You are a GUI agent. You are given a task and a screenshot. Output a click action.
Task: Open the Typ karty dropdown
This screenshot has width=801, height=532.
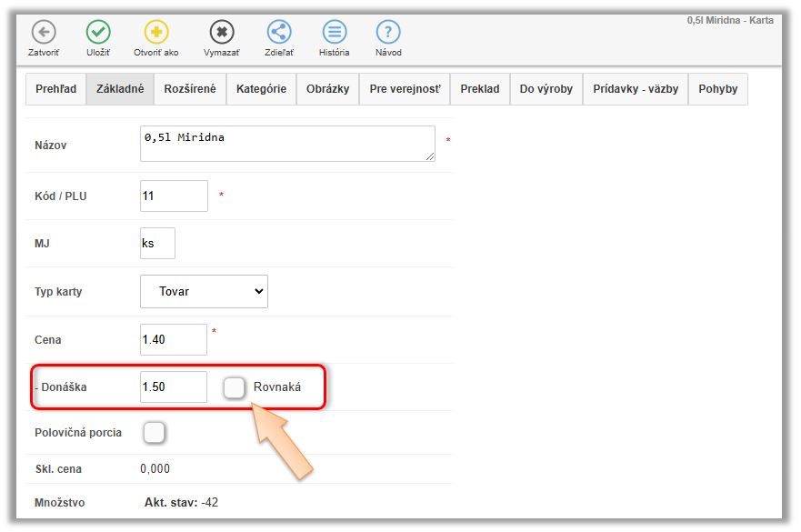click(x=204, y=292)
